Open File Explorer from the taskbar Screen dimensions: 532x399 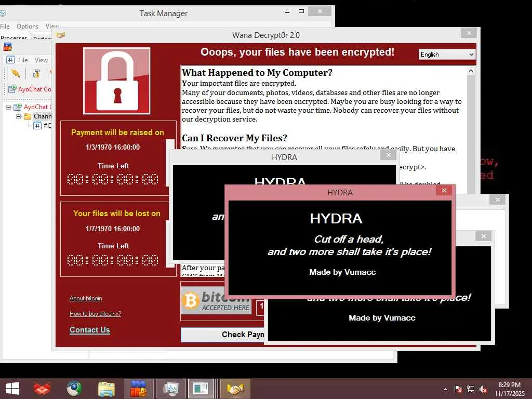tap(106, 389)
